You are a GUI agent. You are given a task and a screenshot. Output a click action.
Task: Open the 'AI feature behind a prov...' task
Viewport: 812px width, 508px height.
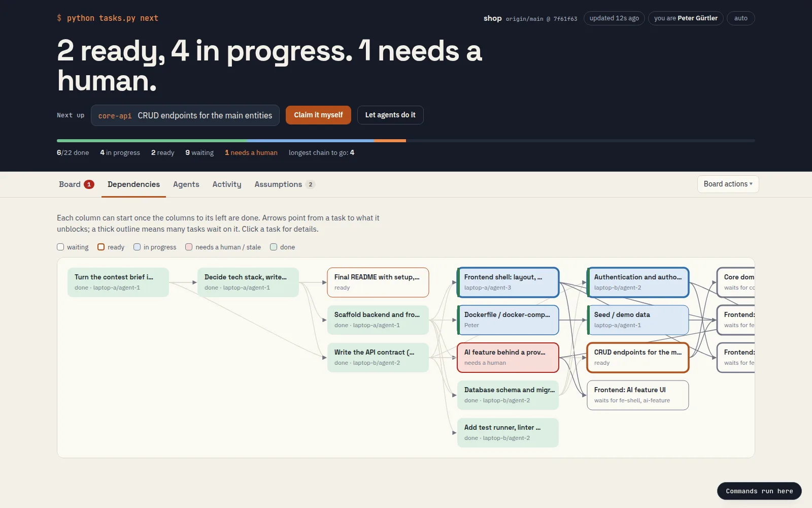[508, 358]
